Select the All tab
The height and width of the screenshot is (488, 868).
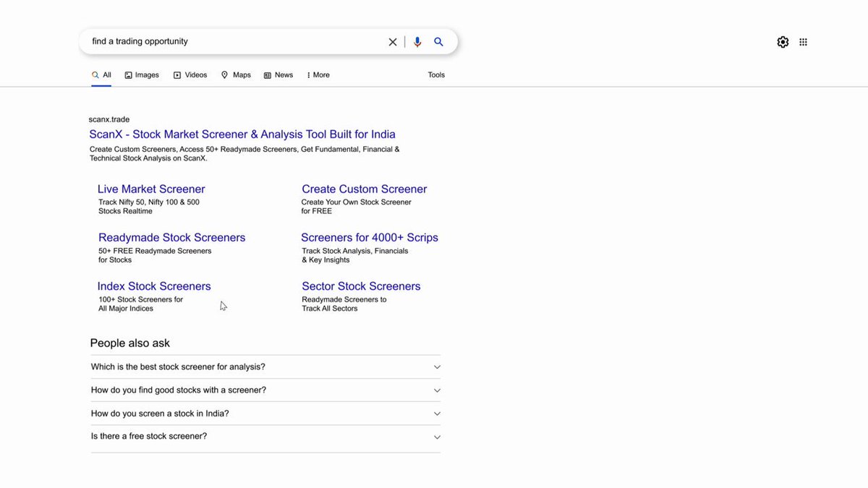(x=101, y=75)
